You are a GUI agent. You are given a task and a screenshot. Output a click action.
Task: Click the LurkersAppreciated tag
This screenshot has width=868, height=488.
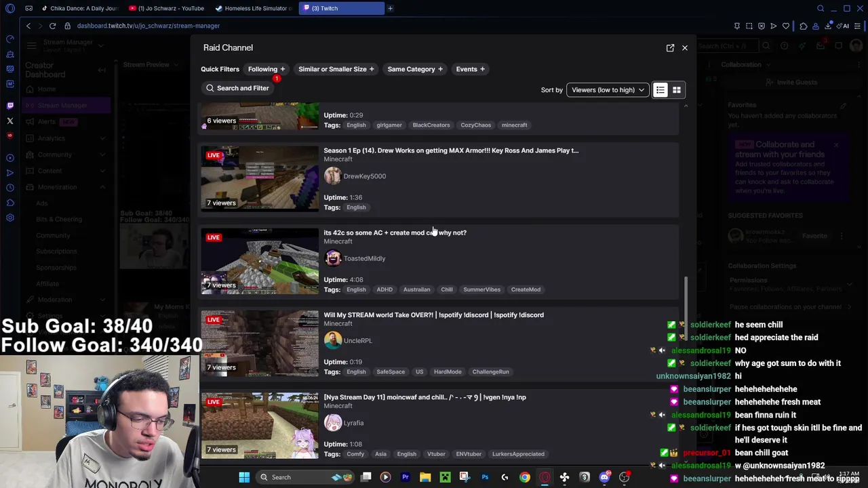518,454
